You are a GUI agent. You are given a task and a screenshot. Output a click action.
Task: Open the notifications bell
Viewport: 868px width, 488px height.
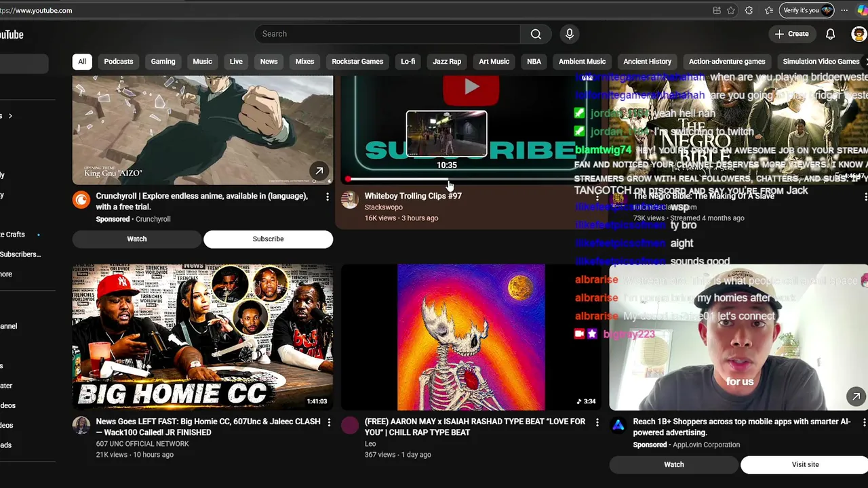(x=830, y=34)
